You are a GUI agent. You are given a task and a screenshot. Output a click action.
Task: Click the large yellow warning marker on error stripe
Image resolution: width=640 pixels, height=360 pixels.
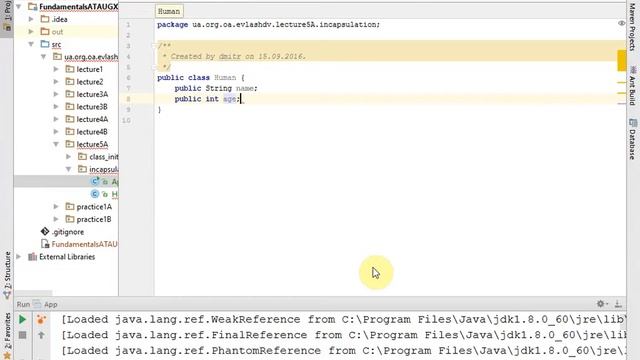coord(622,60)
